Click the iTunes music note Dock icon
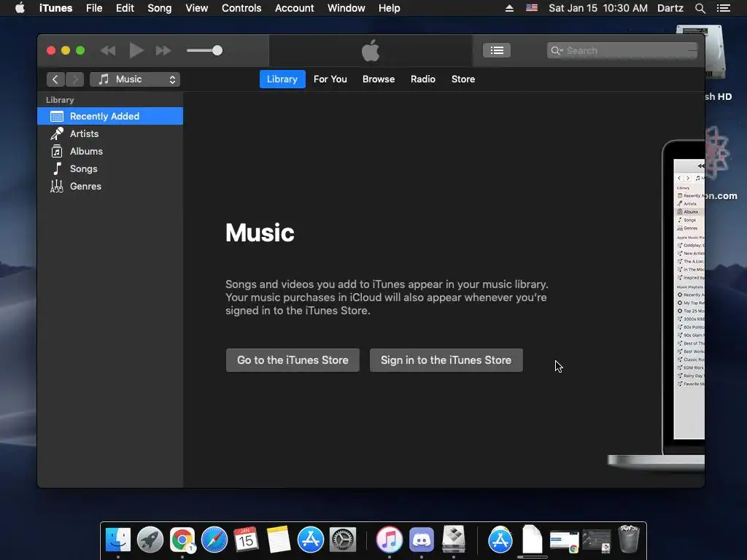Screen dimensions: 747x560 coord(390,540)
